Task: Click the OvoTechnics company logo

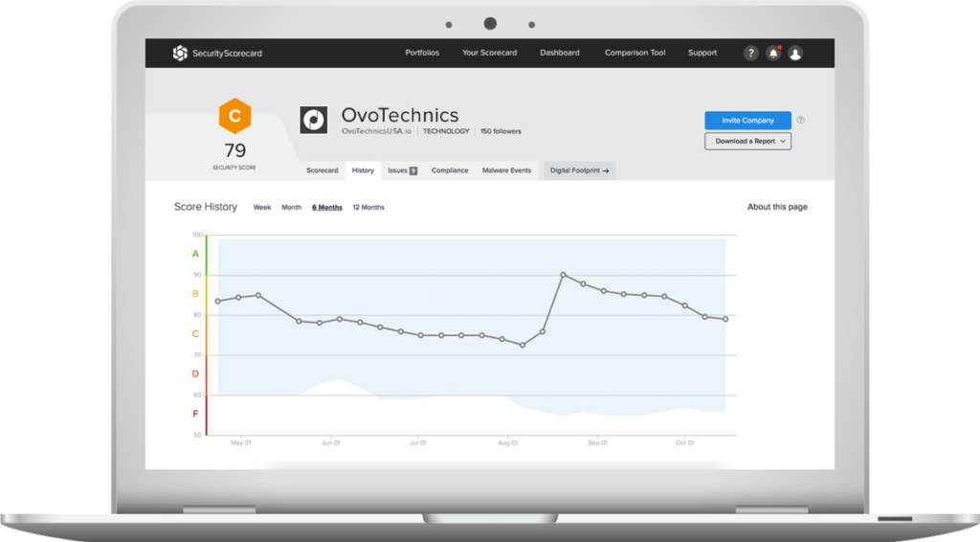Action: click(x=314, y=120)
